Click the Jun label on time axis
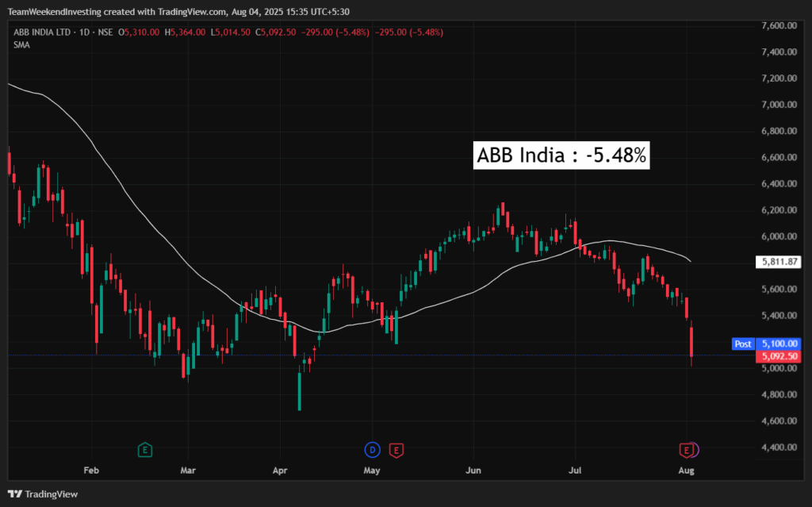 coord(473,471)
